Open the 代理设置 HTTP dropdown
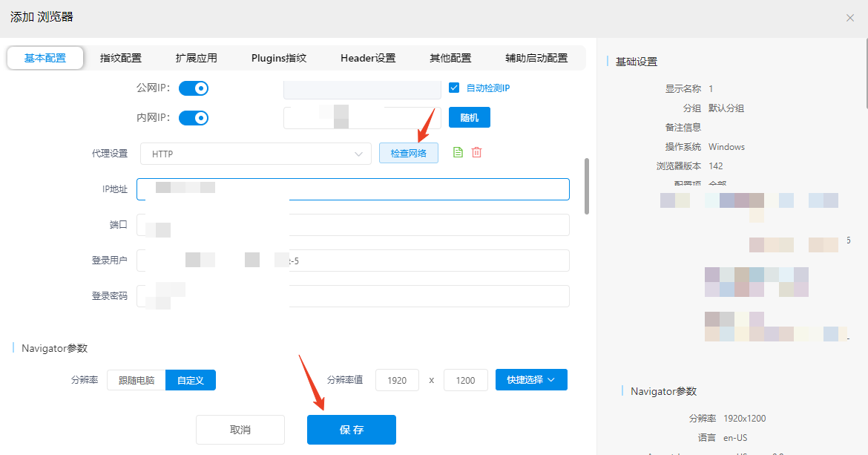The height and width of the screenshot is (455, 868). point(255,154)
